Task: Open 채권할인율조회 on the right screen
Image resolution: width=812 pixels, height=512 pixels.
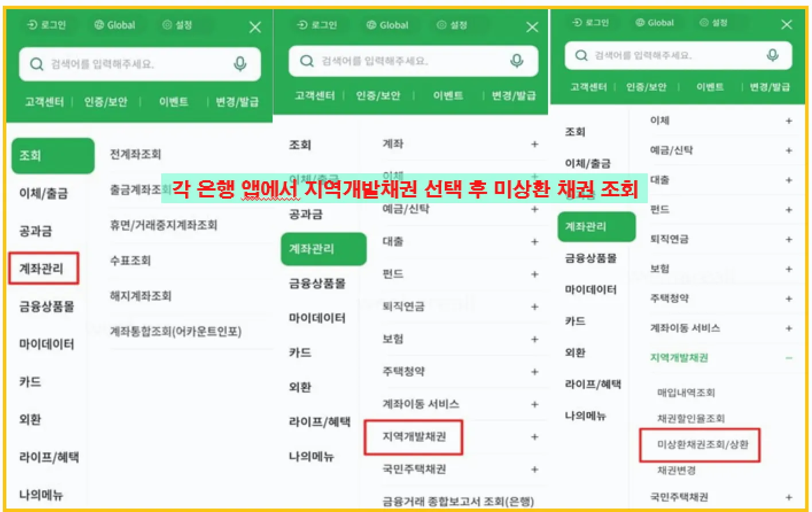Action: (x=691, y=418)
